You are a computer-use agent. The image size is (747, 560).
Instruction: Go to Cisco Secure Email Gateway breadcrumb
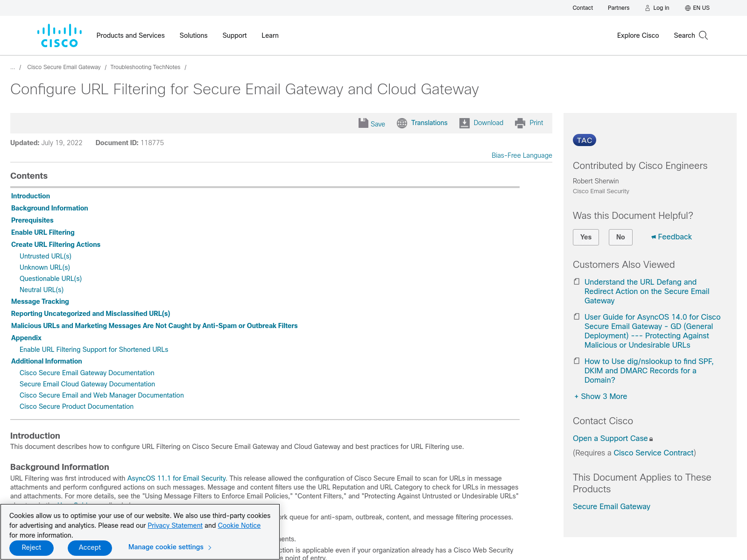64,67
